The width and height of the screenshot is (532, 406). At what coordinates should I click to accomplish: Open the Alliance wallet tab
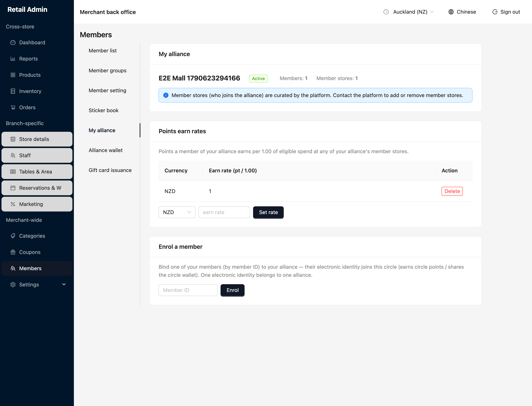tap(105, 150)
